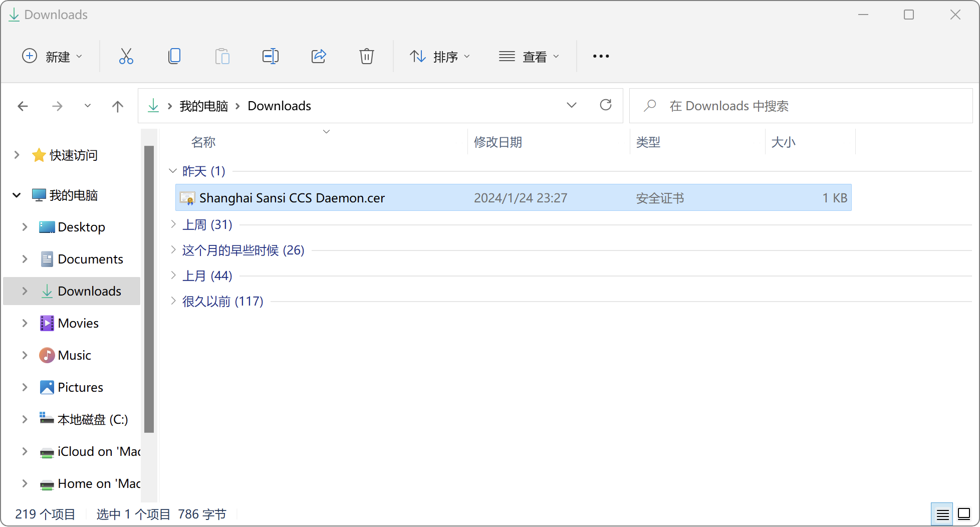980x527 pixels.
Task: Expand the iCloud on 'Mac' node chevron
Action: (x=25, y=451)
